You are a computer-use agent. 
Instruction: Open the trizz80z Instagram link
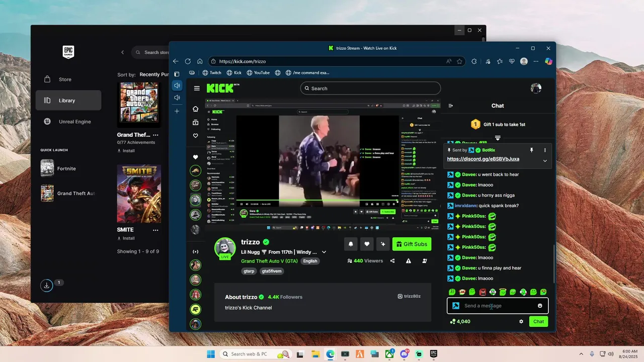click(409, 296)
